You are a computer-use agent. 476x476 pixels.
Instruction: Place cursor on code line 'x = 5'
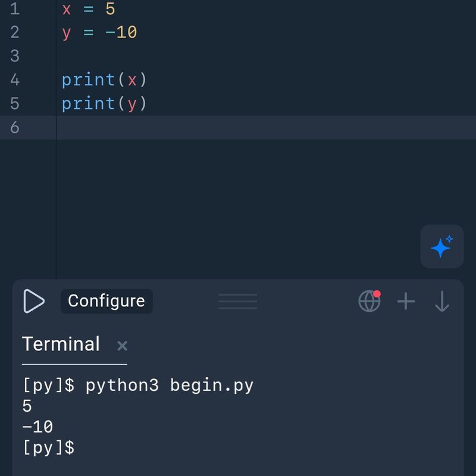point(88,8)
